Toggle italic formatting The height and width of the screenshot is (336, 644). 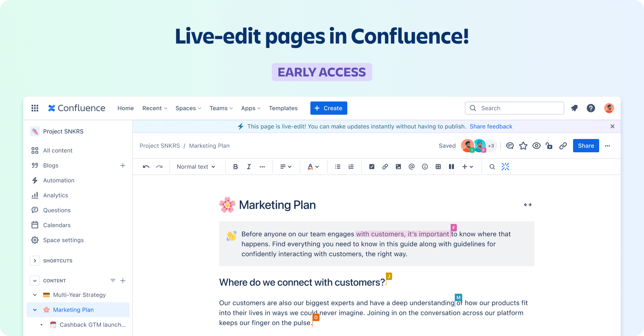point(249,167)
